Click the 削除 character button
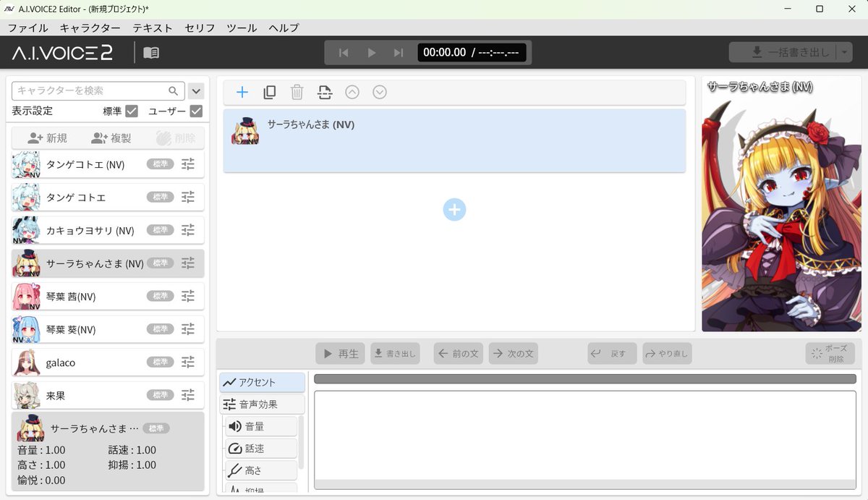The image size is (868, 500). [175, 138]
